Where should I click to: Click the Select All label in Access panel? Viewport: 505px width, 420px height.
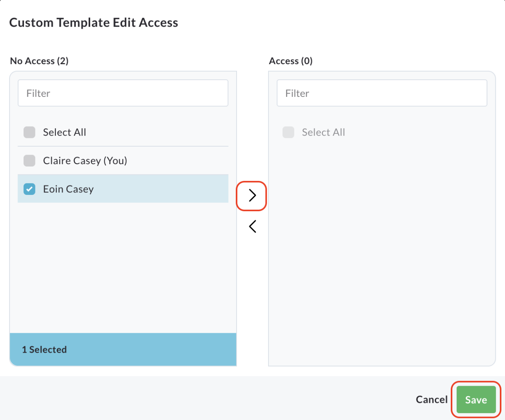(x=324, y=132)
